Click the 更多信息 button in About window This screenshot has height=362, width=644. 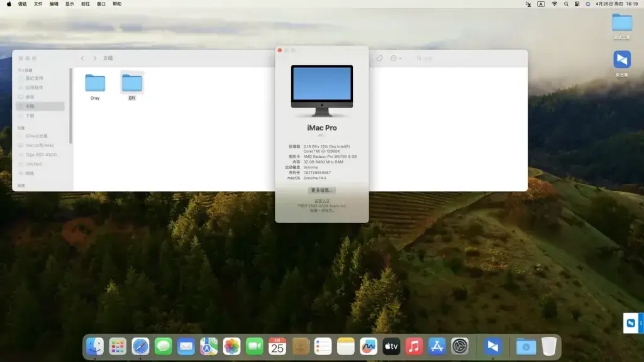[321, 190]
